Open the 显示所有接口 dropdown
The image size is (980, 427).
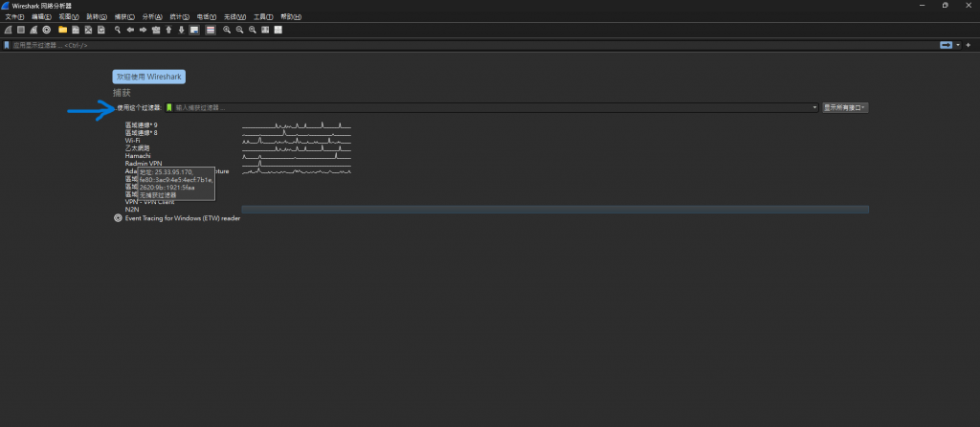point(845,107)
